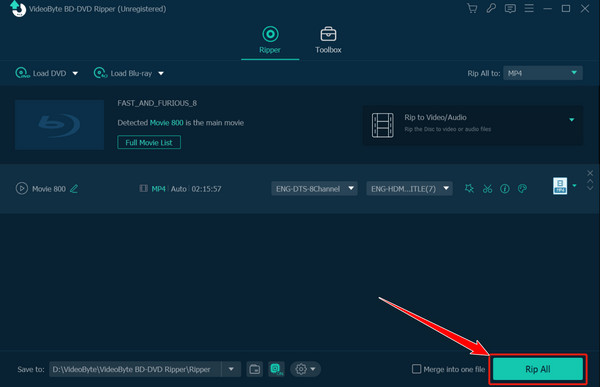Expand the output format icon arrow
Screen dimensions: 600x387
click(x=574, y=186)
